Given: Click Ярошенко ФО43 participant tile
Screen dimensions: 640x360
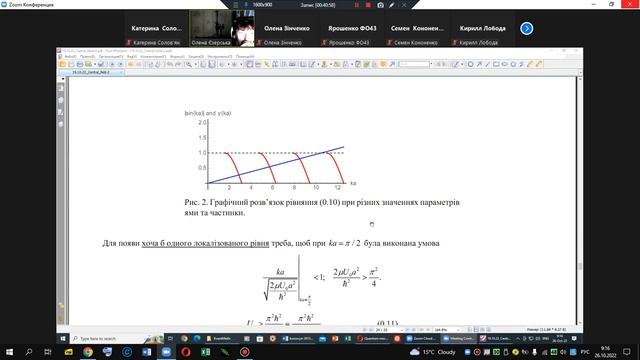Looking at the screenshot, I should pyautogui.click(x=352, y=29).
